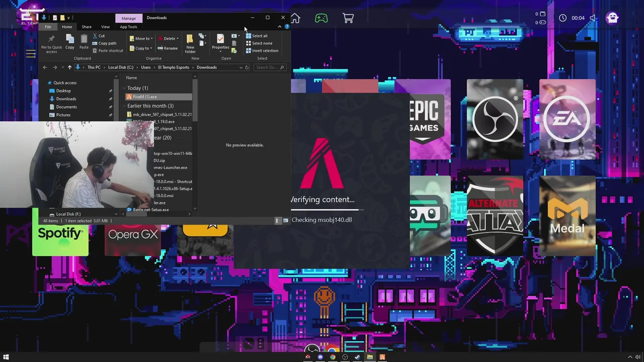The image size is (644, 362).
Task: Go up one folder level
Action: pyautogui.click(x=69, y=67)
